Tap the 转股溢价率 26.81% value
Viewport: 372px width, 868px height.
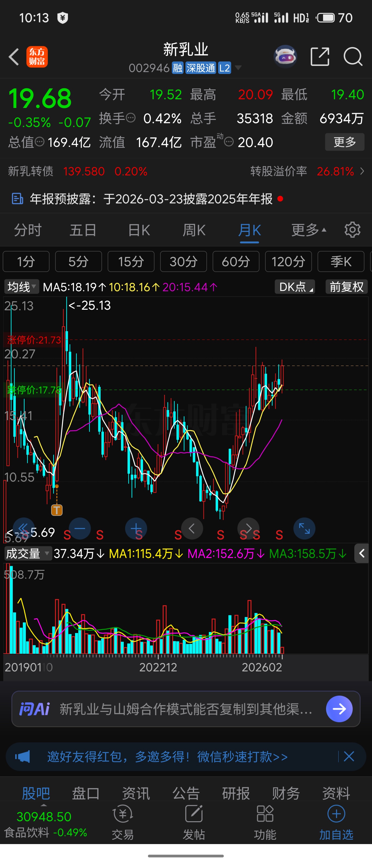pyautogui.click(x=335, y=171)
